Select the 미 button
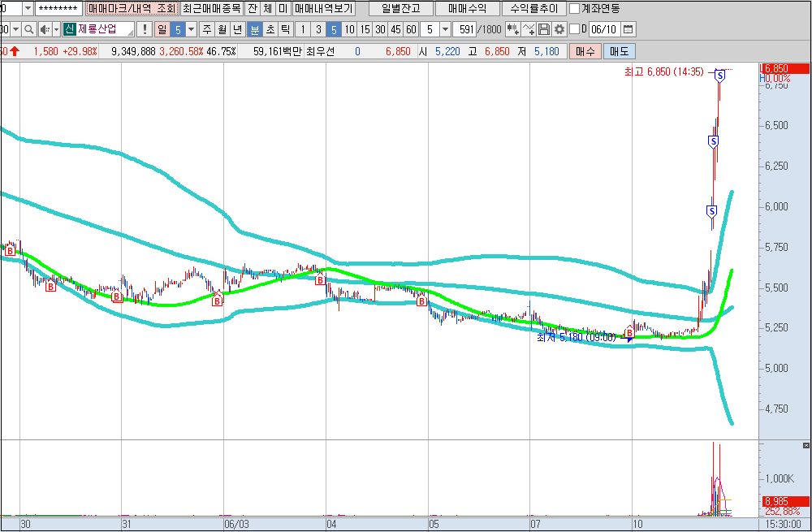Image resolution: width=812 pixels, height=532 pixels. tap(283, 9)
